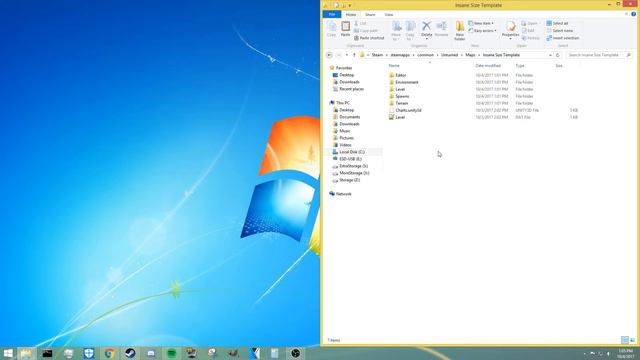Select the Local Disk (C:) drive
The width and height of the screenshot is (640, 360).
coord(351,152)
